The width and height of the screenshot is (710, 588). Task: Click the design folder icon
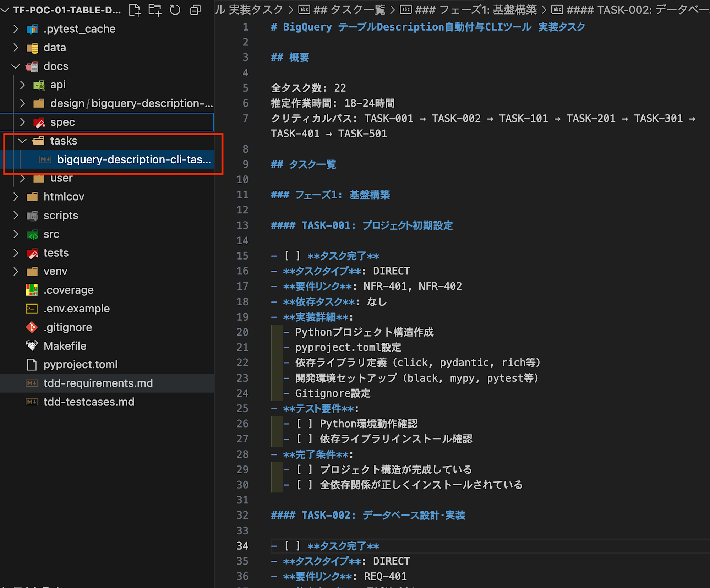pyautogui.click(x=39, y=104)
